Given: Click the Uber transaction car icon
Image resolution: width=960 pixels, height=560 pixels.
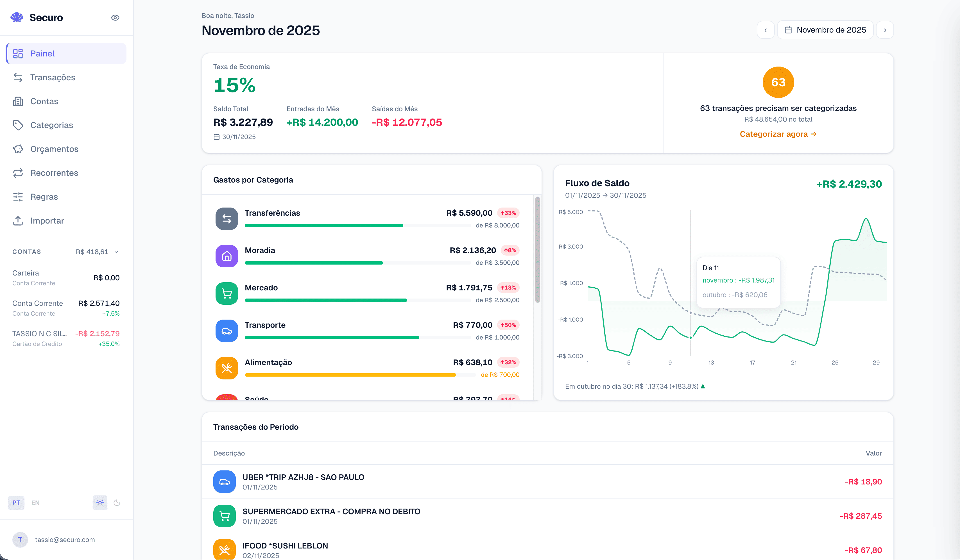Looking at the screenshot, I should coord(224,482).
